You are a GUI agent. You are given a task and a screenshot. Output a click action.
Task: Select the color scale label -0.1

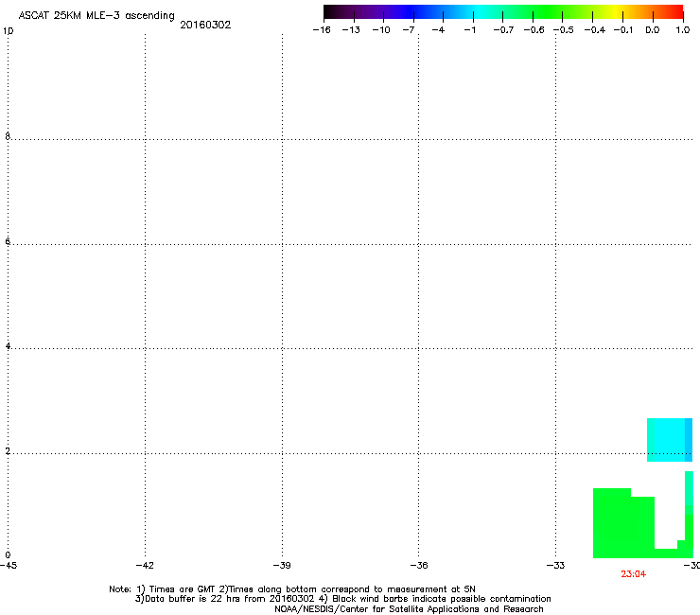click(623, 30)
